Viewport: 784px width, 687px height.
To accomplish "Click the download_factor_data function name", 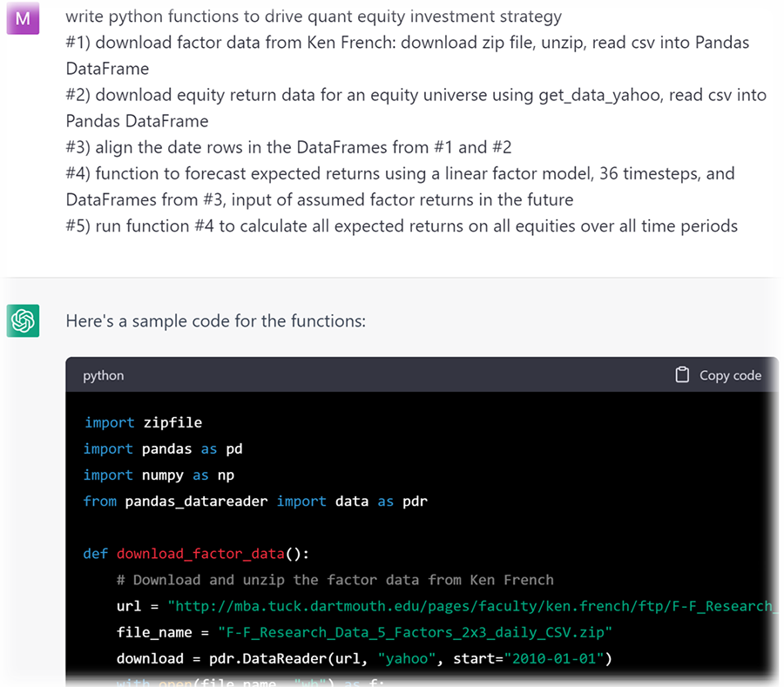I will tap(200, 553).
